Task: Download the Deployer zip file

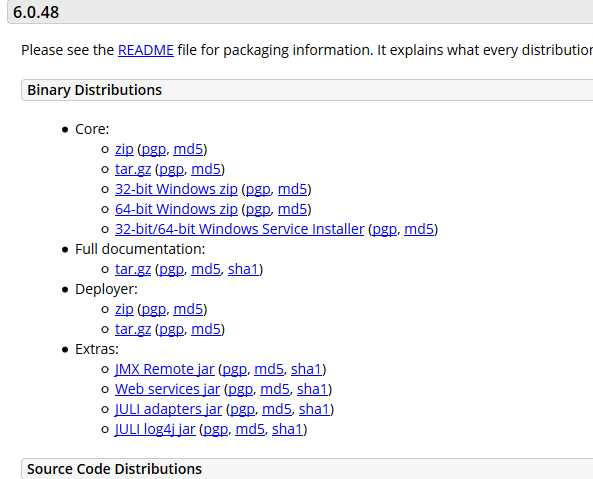Action: 124,309
